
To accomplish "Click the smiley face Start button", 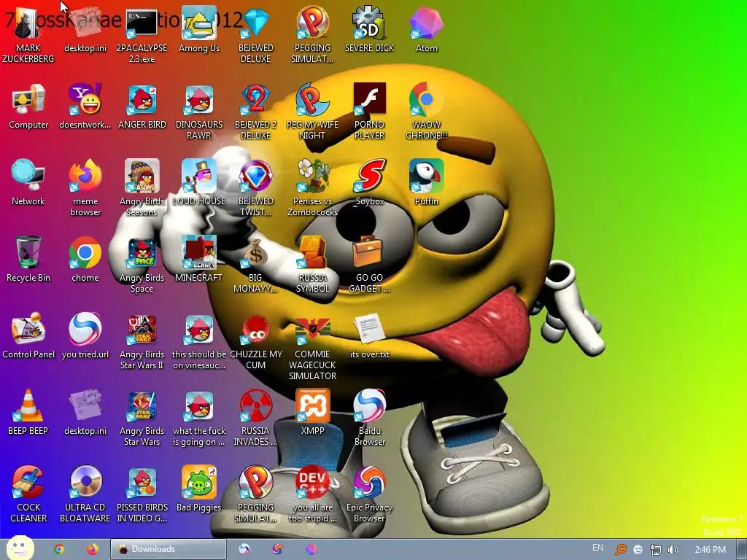I will click(19, 548).
